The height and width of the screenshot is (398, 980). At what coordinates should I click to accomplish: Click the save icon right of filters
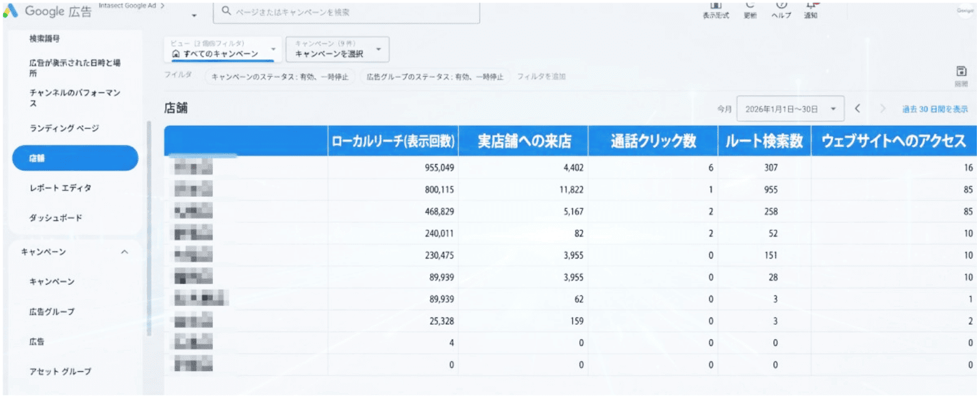[961, 72]
